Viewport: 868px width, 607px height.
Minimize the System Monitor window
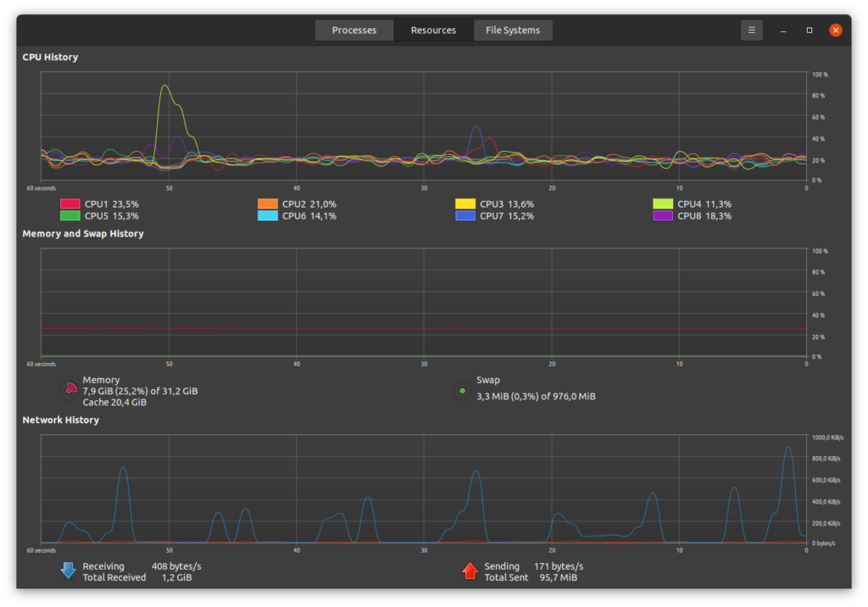coord(782,31)
